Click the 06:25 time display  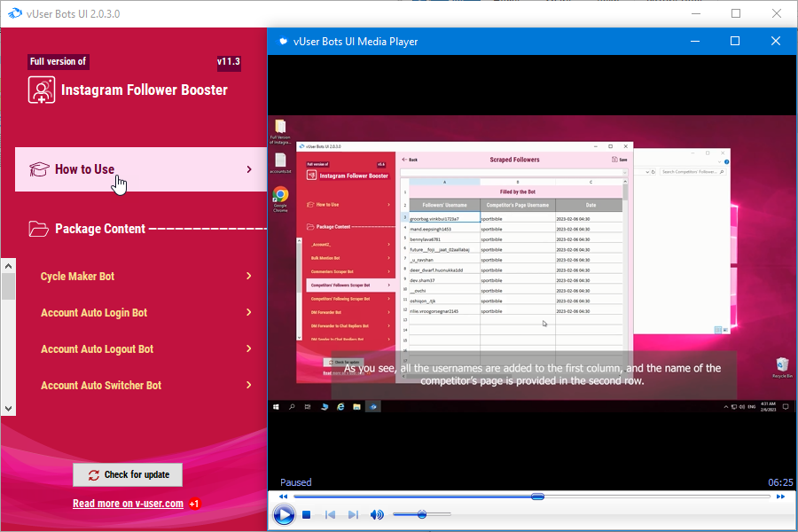[x=780, y=482]
